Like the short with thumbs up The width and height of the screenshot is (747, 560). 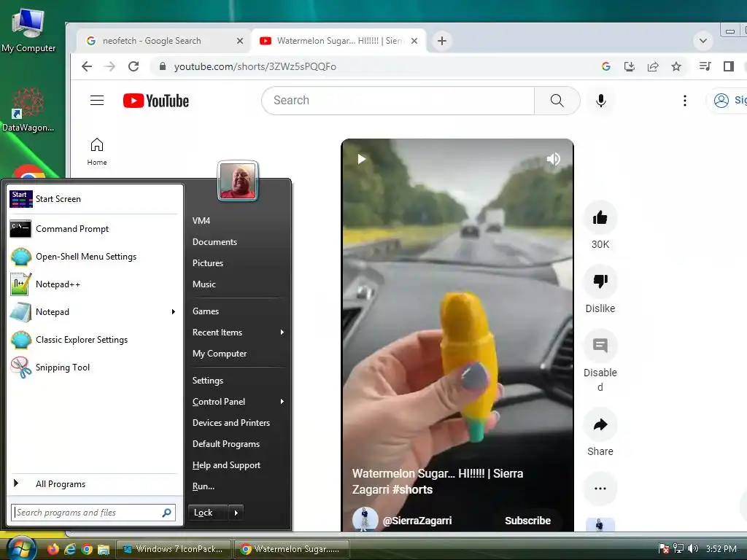click(600, 217)
